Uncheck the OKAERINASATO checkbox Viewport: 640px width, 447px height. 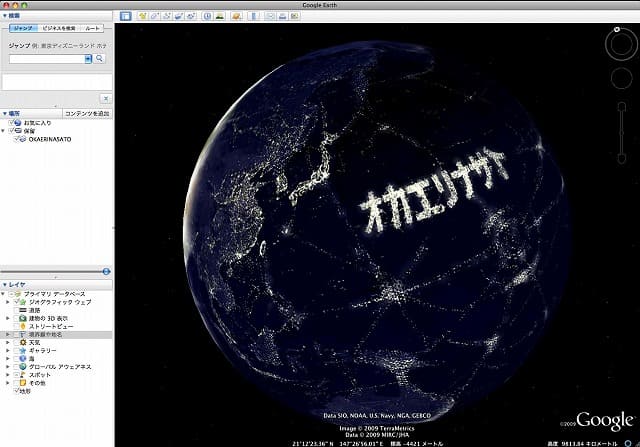point(16,139)
